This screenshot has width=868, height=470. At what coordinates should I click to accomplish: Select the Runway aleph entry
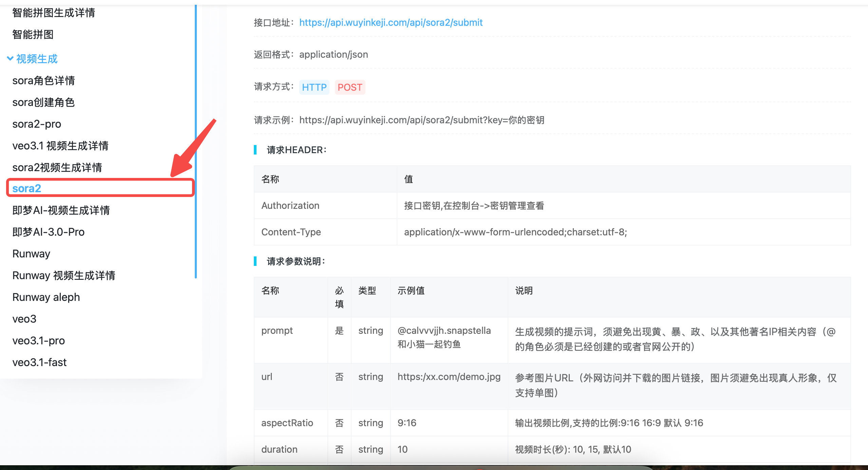(46, 297)
